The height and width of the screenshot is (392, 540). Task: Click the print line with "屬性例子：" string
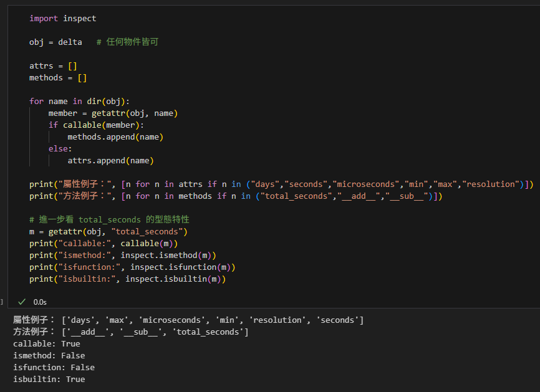point(281,184)
